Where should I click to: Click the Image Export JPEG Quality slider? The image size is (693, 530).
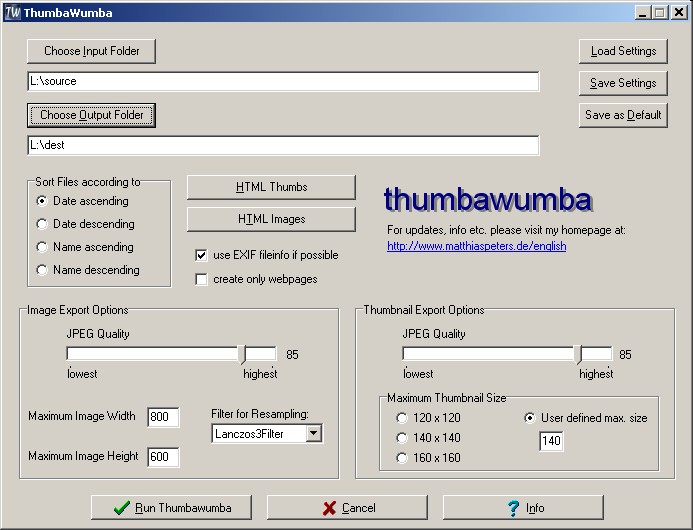(171, 354)
